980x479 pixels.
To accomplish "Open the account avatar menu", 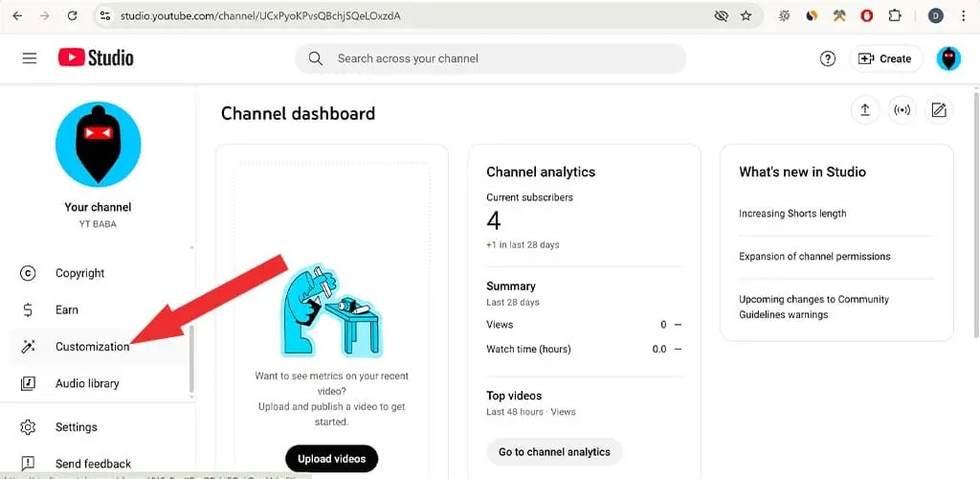I will coord(948,58).
